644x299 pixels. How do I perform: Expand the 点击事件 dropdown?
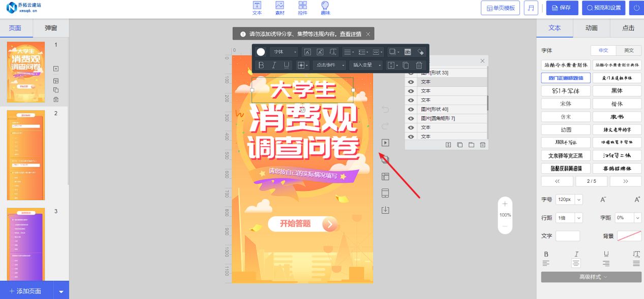click(329, 64)
